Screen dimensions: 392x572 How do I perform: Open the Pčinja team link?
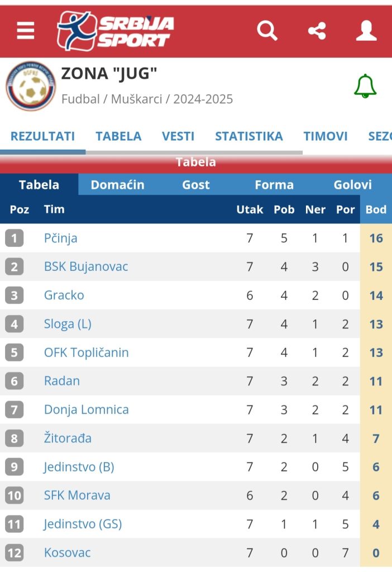coord(61,239)
